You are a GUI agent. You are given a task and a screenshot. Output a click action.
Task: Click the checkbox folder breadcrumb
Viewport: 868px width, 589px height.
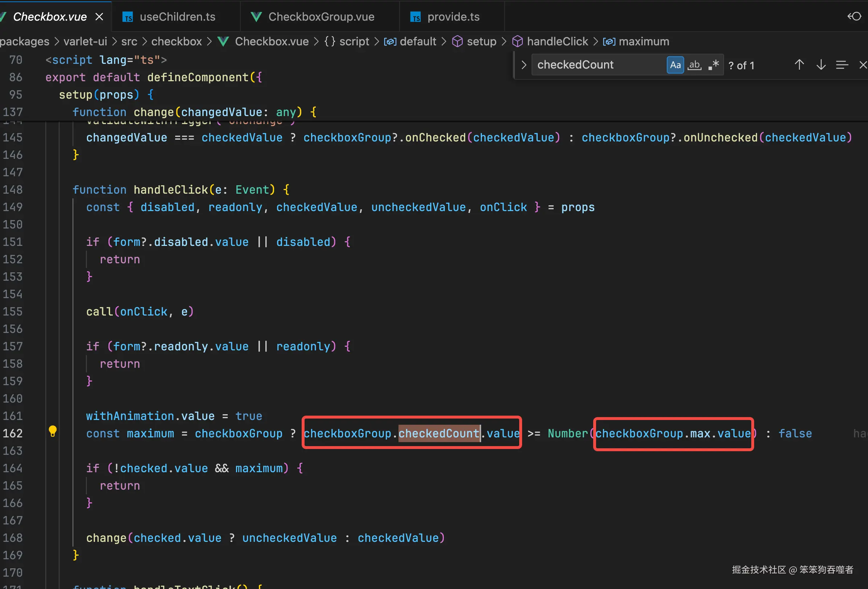[176, 41]
